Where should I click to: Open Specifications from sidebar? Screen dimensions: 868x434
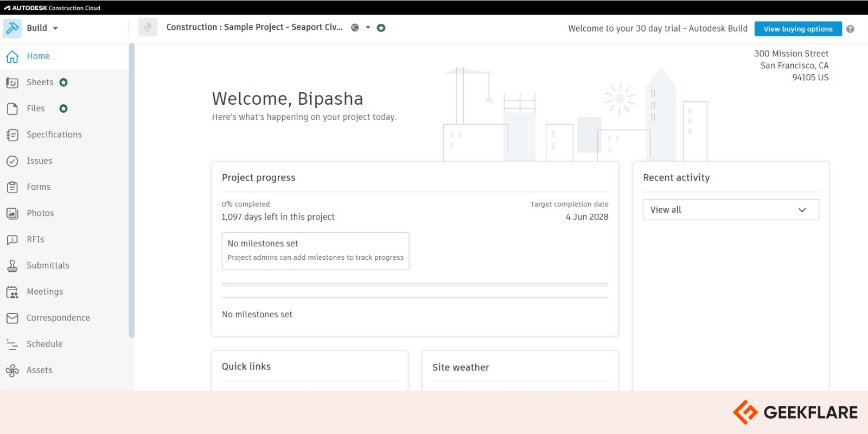click(54, 135)
